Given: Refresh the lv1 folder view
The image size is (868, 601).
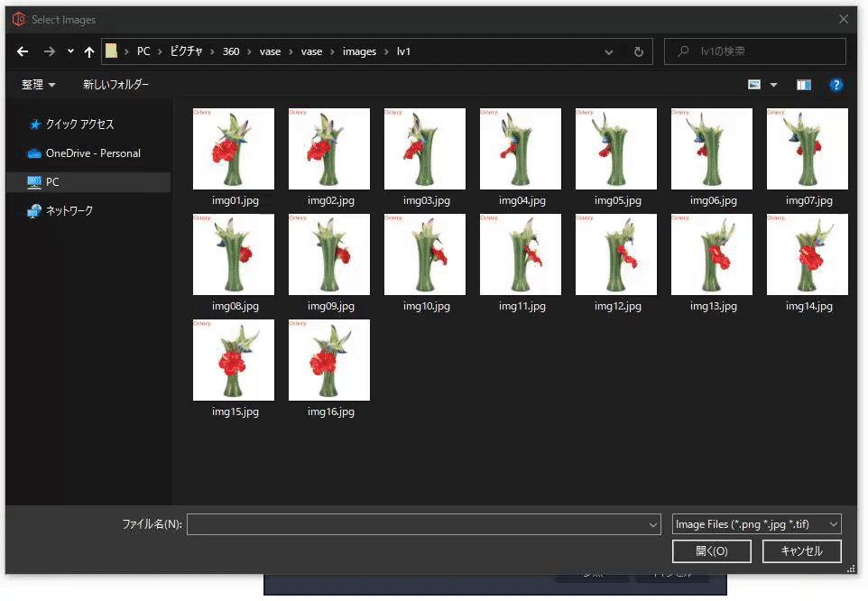Looking at the screenshot, I should [638, 52].
